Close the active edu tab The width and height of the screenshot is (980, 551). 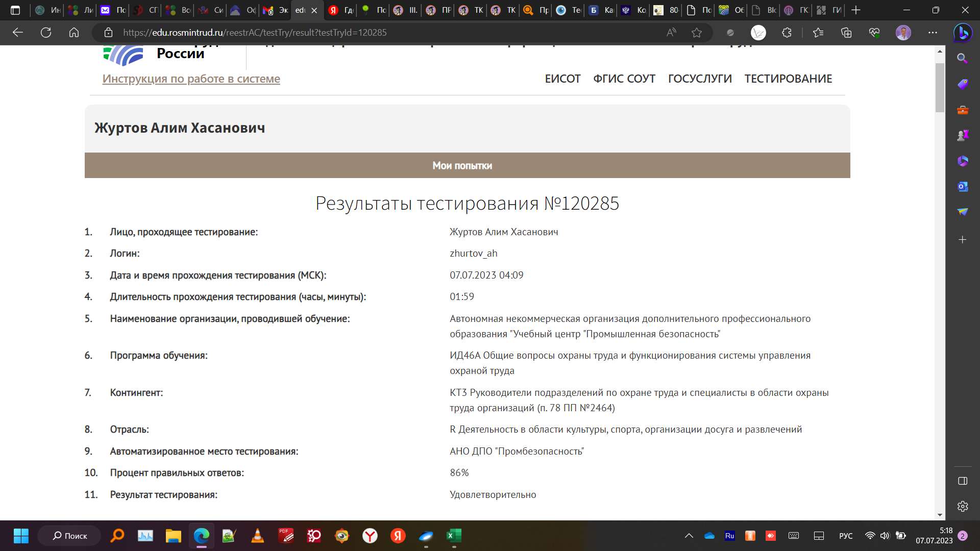314,10
